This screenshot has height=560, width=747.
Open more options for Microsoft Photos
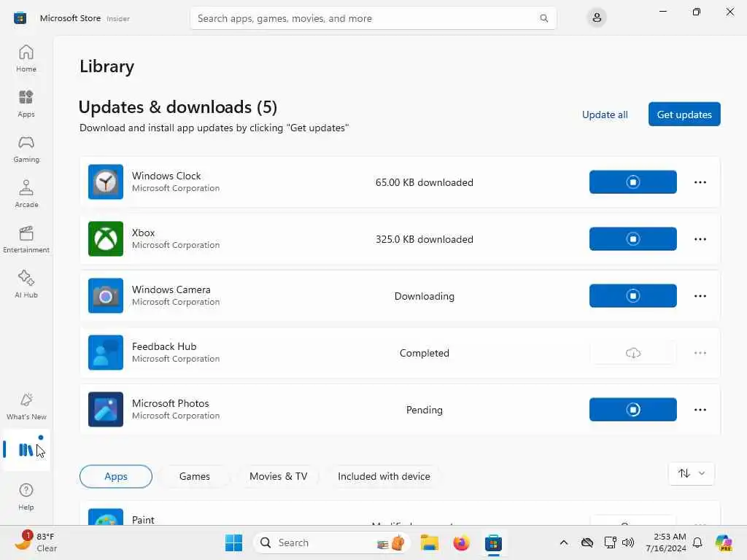[700, 410]
